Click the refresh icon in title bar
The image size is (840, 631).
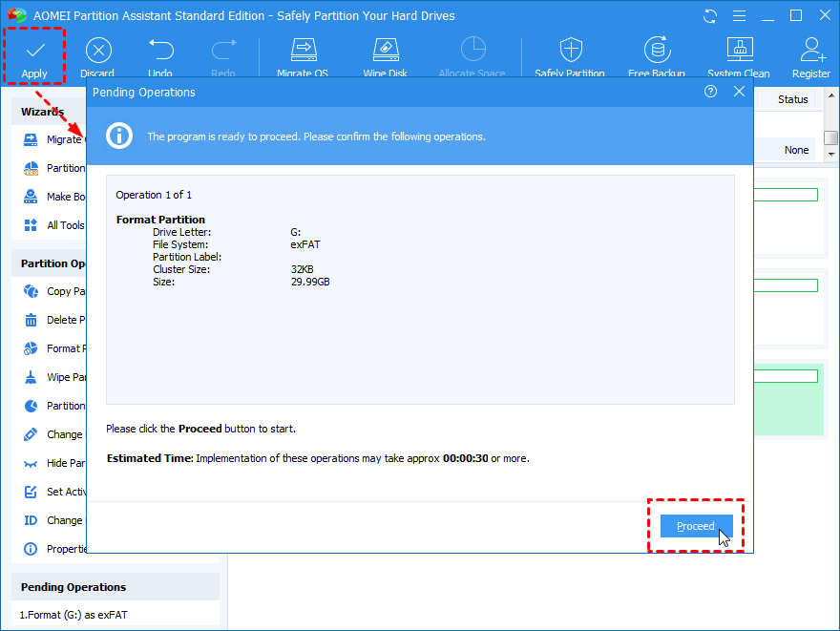pyautogui.click(x=710, y=16)
